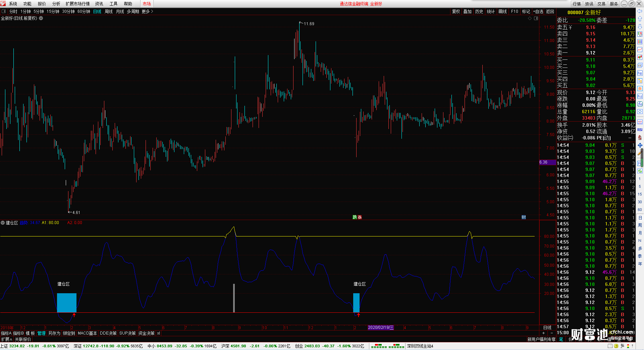Open the 扩展市场行情 menu
Viewport: 644px width, 350px height.
[78, 4]
